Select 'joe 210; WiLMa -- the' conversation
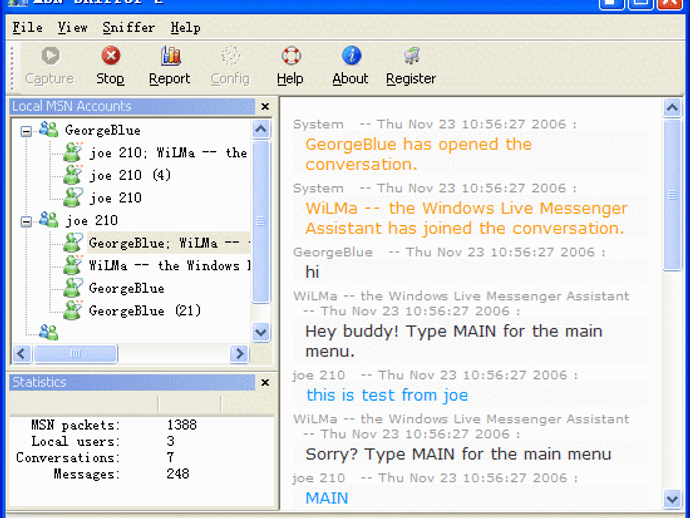 tap(169, 153)
